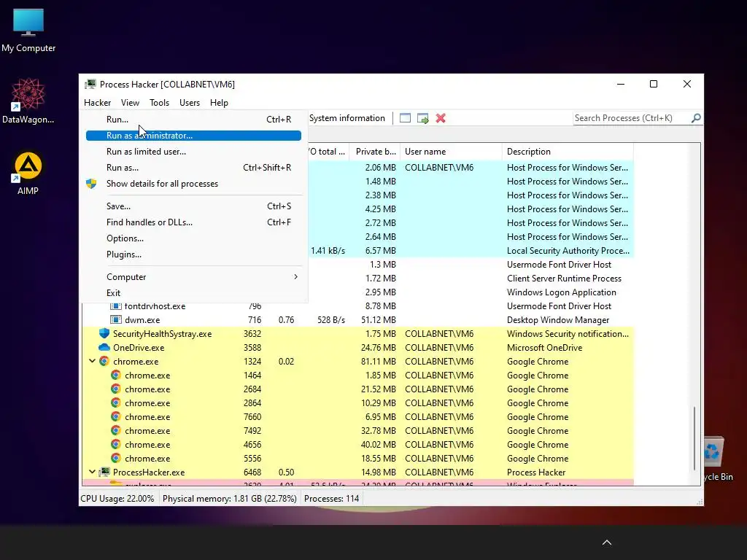Choose Run as... menu entry
The width and height of the screenshot is (747, 560).
tap(193, 168)
